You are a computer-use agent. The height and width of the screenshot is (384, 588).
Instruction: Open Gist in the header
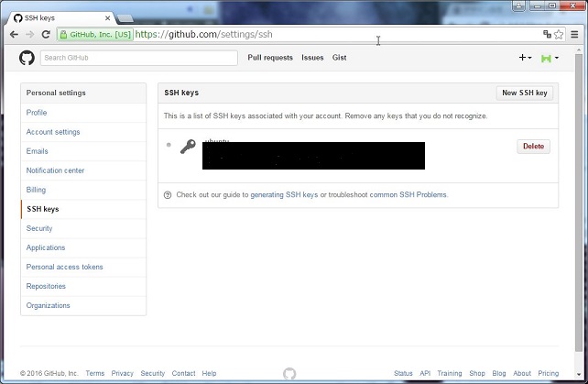[x=339, y=58]
